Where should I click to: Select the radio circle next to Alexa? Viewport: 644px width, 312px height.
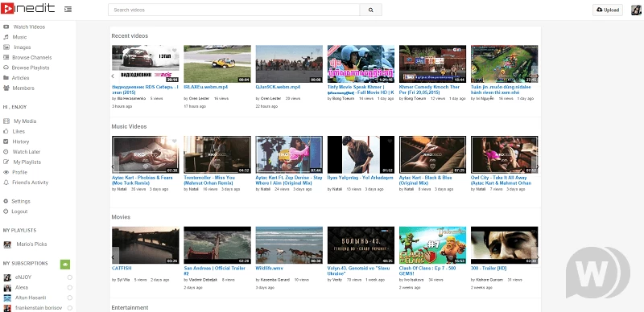pos(70,288)
